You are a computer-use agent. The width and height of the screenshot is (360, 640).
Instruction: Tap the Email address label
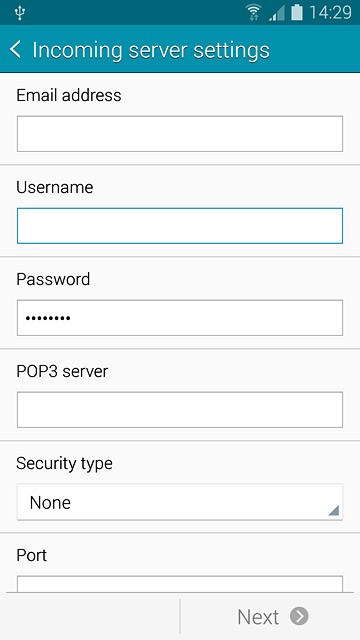69,95
